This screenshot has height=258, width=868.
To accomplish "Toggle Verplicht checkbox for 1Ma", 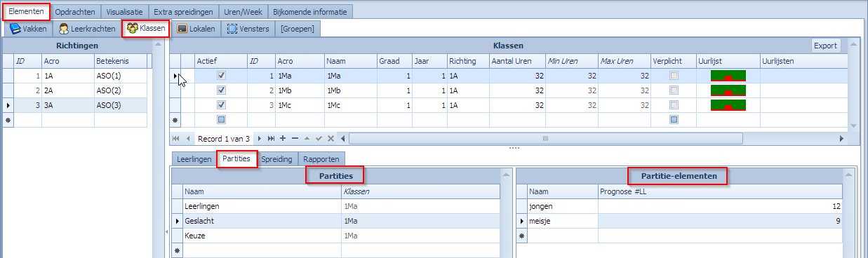I will (x=674, y=76).
